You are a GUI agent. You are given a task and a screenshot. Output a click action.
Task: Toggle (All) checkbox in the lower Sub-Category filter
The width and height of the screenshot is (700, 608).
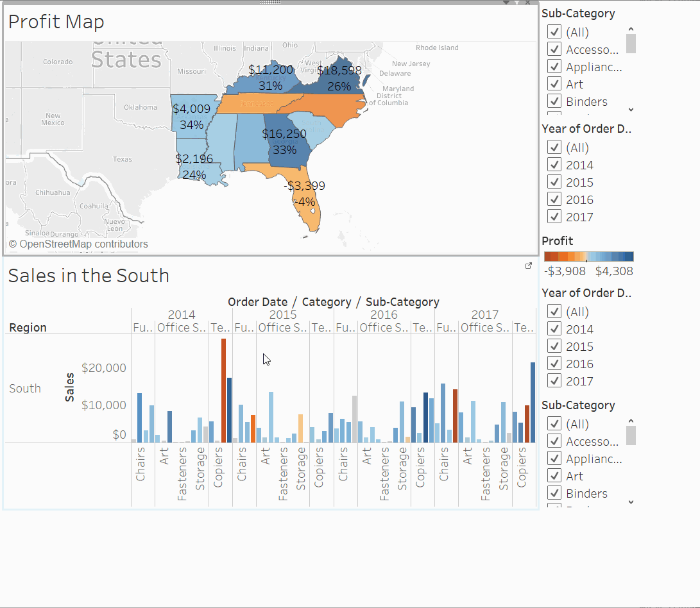554,424
